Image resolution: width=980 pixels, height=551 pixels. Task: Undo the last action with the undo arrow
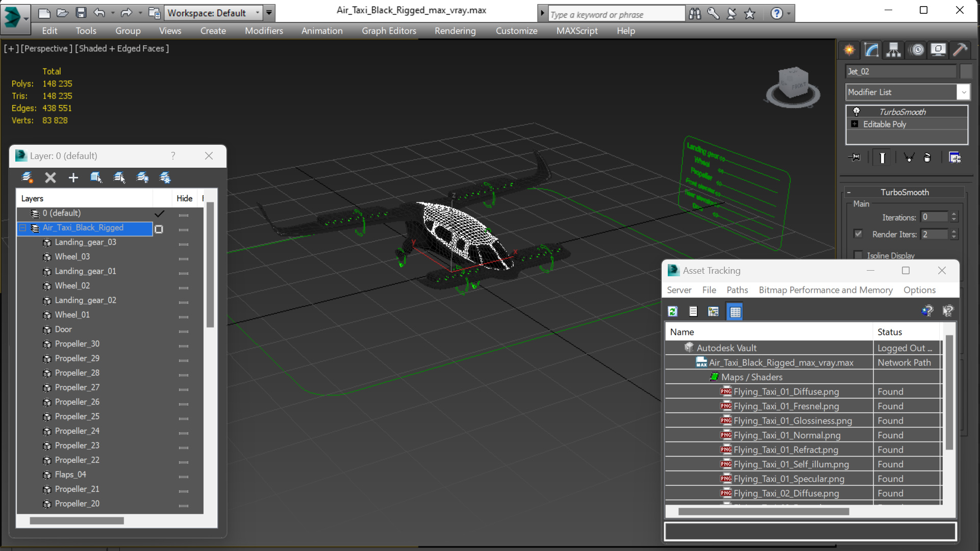(x=99, y=13)
